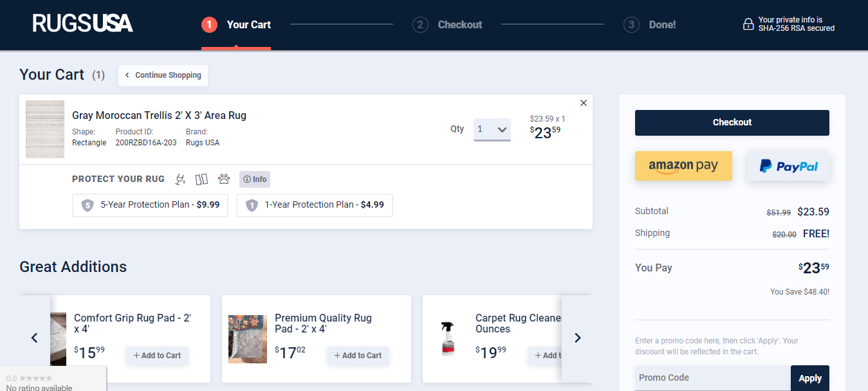This screenshot has height=391, width=868.
Task: Select the 1-Year Protection Plan option
Action: 315,205
